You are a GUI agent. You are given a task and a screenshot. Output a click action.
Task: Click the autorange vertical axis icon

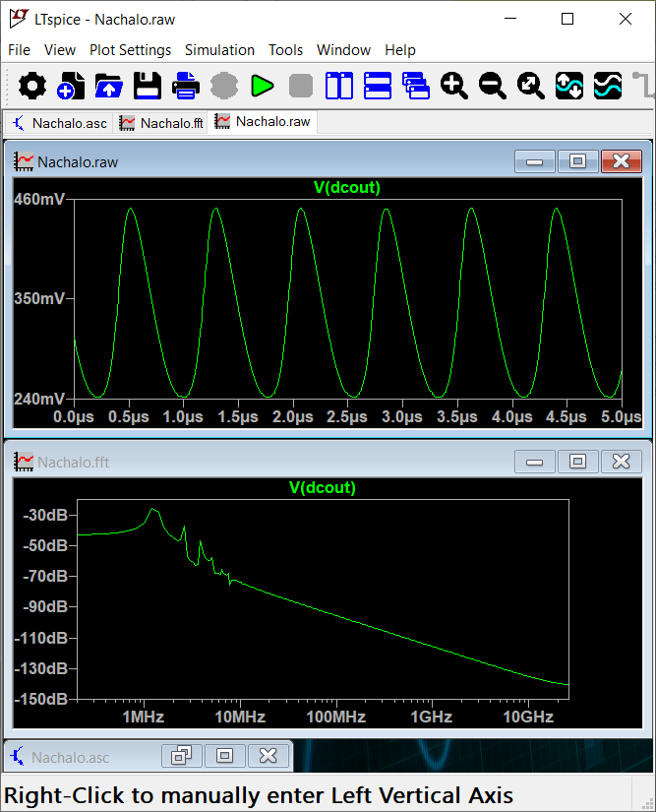pos(569,86)
